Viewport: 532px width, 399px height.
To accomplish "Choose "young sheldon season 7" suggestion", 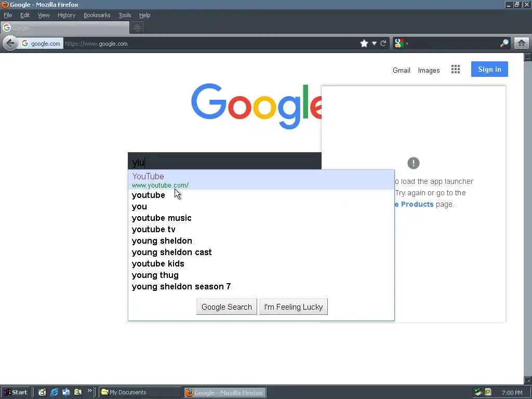I will click(261, 287).
